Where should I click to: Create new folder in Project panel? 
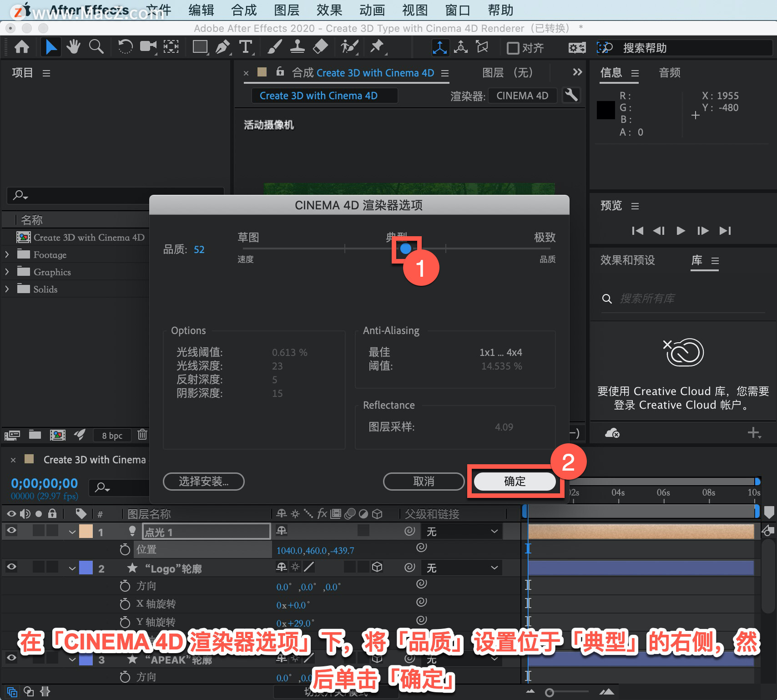pyautogui.click(x=35, y=435)
